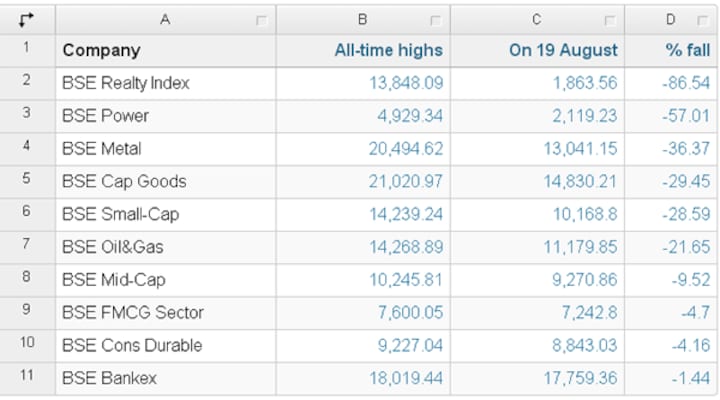The width and height of the screenshot is (720, 400).
Task: Select BSE Metal cell
Action: tap(166, 149)
